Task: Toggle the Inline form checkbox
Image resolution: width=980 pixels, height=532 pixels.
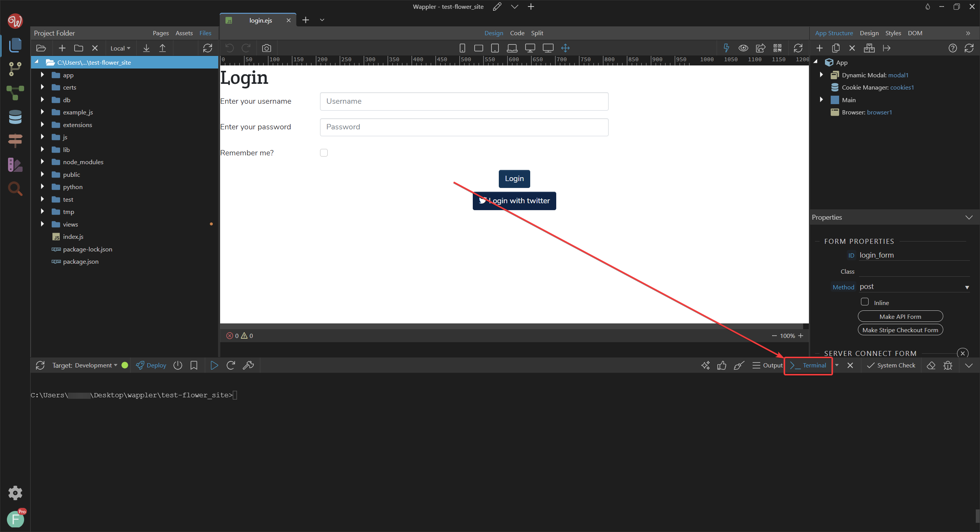Action: pos(865,302)
